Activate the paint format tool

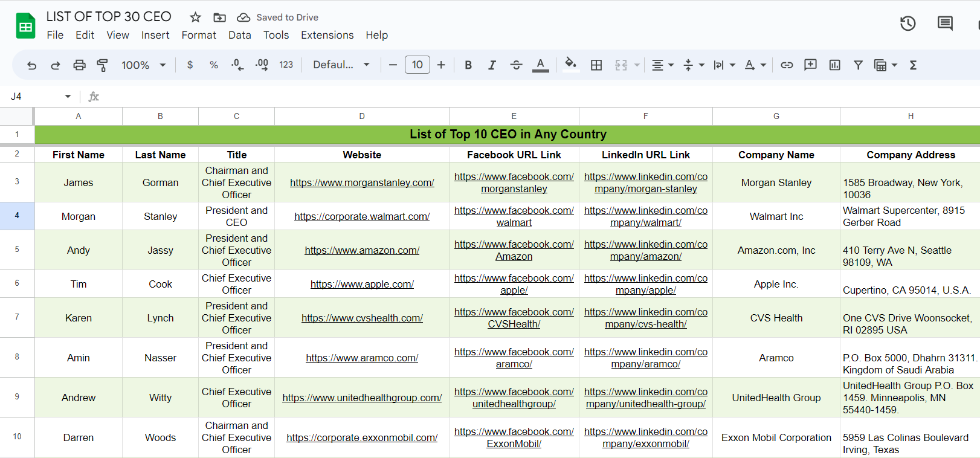(103, 65)
